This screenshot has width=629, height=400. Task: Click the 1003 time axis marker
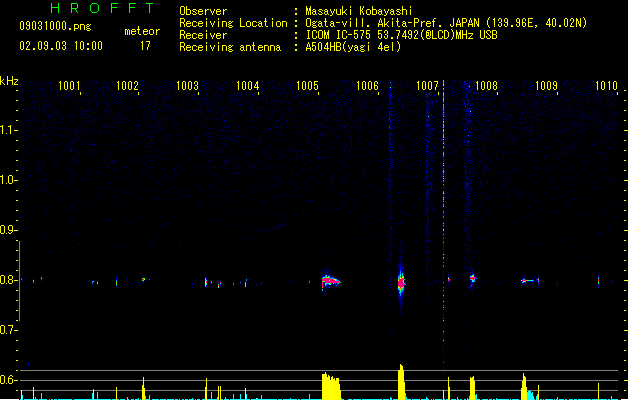click(x=187, y=86)
